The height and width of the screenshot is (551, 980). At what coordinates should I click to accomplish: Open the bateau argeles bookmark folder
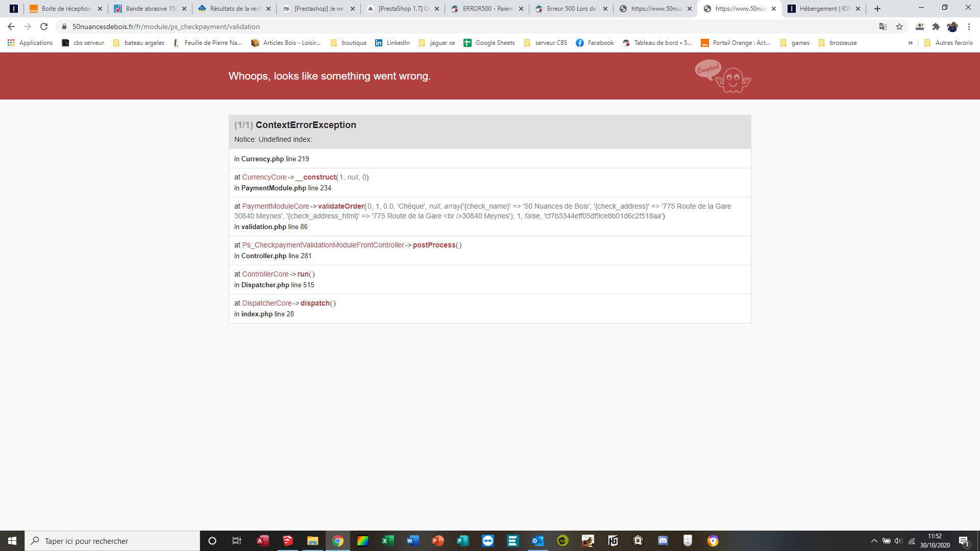pos(138,43)
